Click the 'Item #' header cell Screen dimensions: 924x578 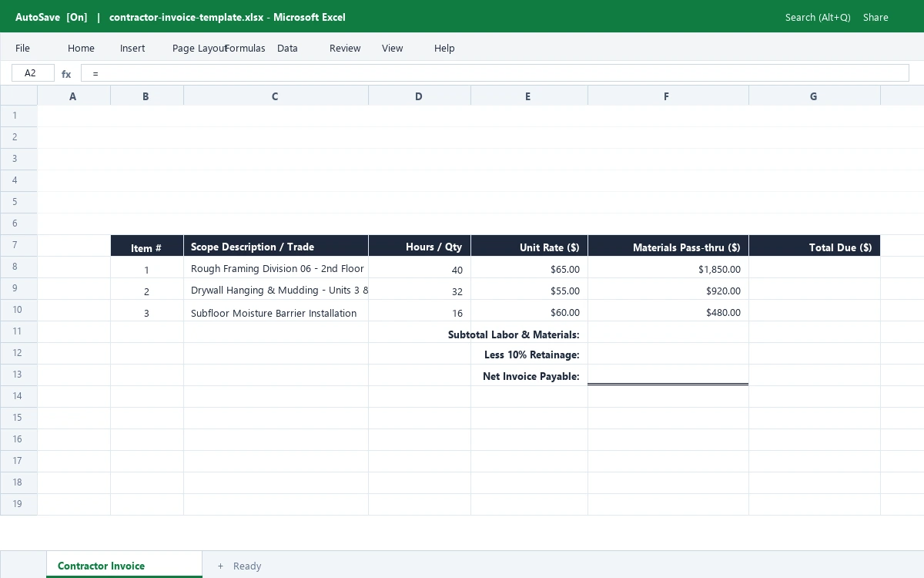point(146,246)
